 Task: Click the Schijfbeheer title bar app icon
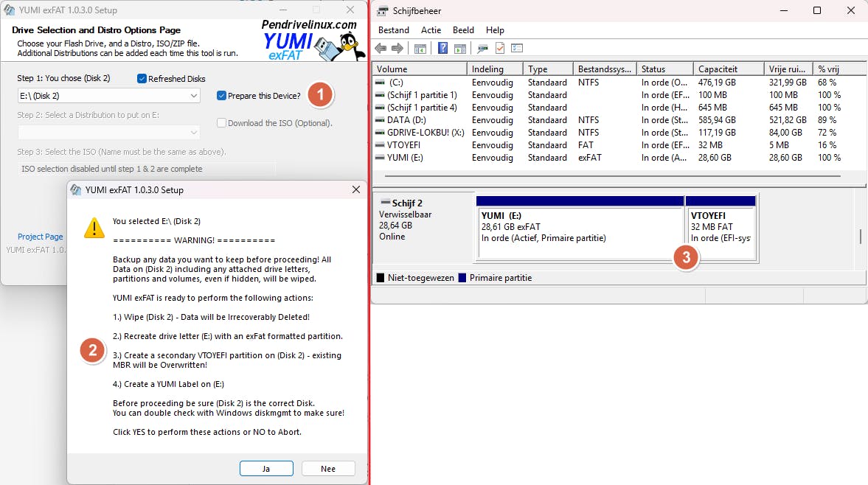[383, 10]
